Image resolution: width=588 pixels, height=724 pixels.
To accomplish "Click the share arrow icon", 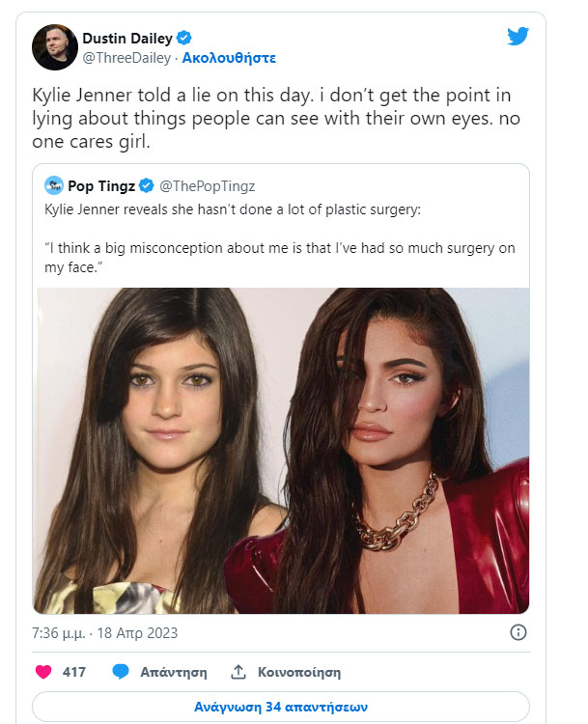I will 238,672.
